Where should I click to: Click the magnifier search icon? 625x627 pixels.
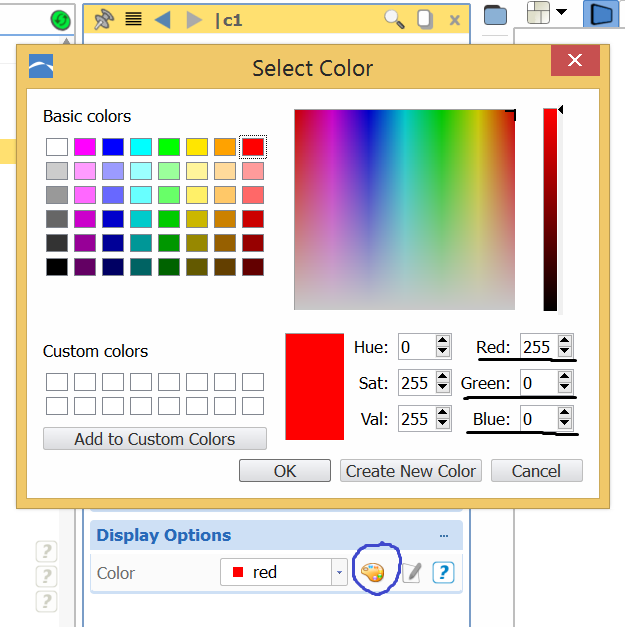tap(394, 20)
